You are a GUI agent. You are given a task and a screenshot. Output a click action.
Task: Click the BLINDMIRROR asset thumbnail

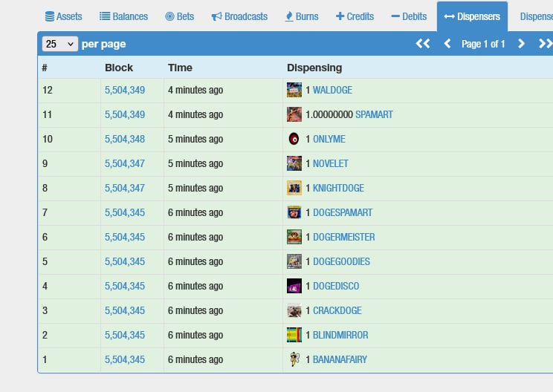[294, 335]
